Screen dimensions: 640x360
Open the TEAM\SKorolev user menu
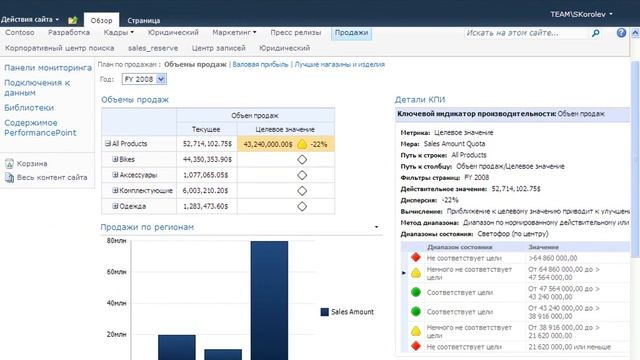[x=581, y=14]
